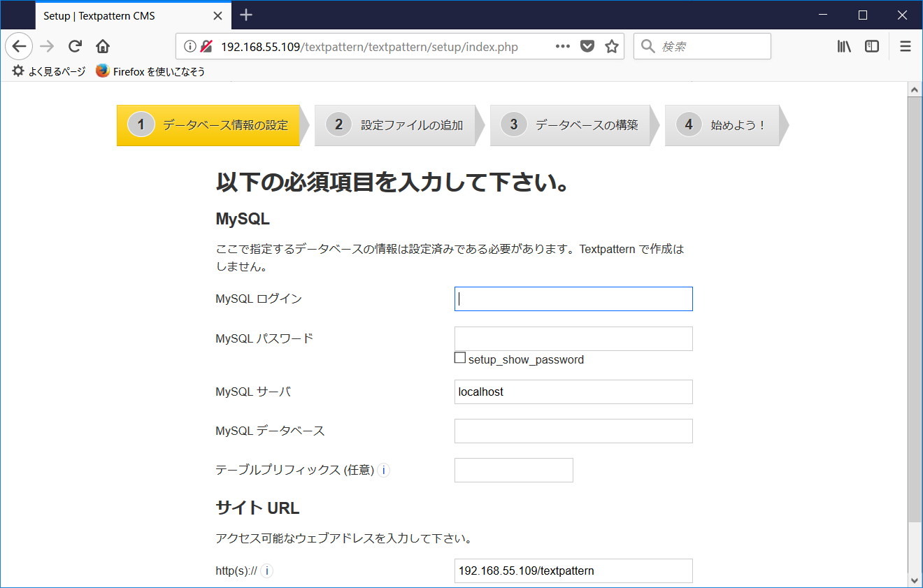The width and height of the screenshot is (923, 588).
Task: Open the page actions (…) menu
Action: (562, 46)
